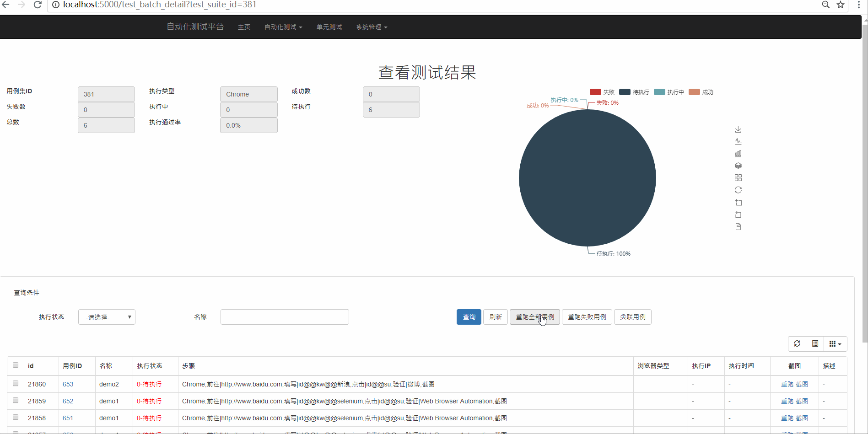
Task: Open the chart data view icon
Action: [738, 226]
